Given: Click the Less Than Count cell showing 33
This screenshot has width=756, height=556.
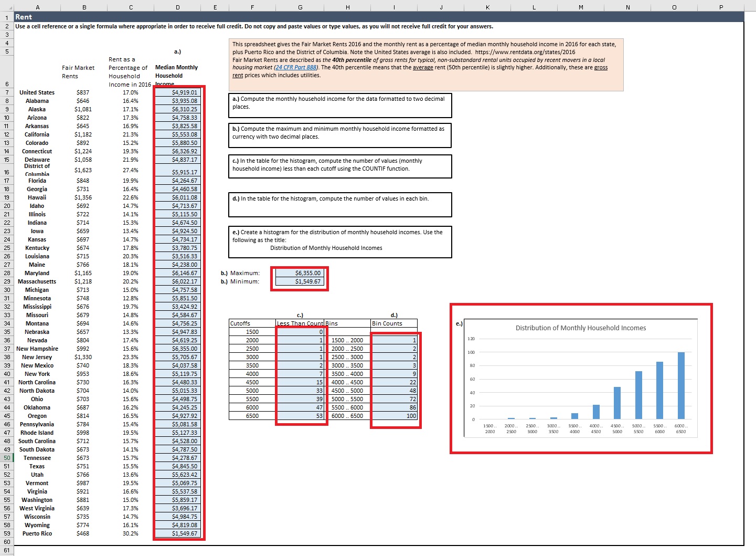Looking at the screenshot, I should (300, 391).
